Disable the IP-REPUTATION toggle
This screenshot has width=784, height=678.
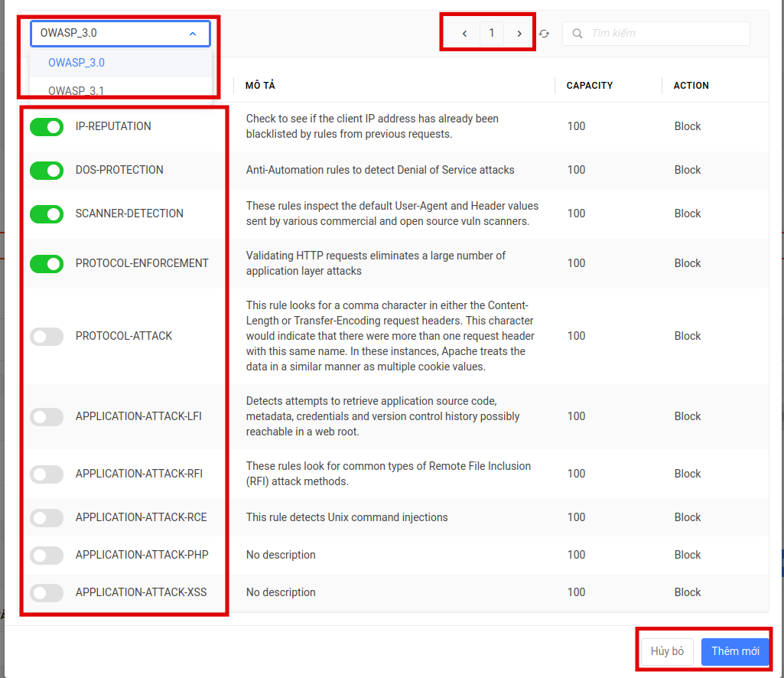coord(47,126)
